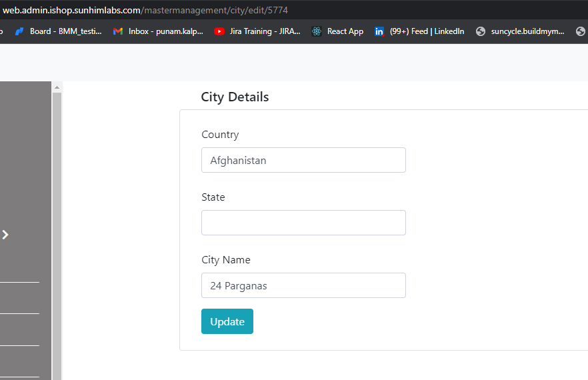Click the YouTube play icon
Screen dimensions: 588x380
[219, 31]
